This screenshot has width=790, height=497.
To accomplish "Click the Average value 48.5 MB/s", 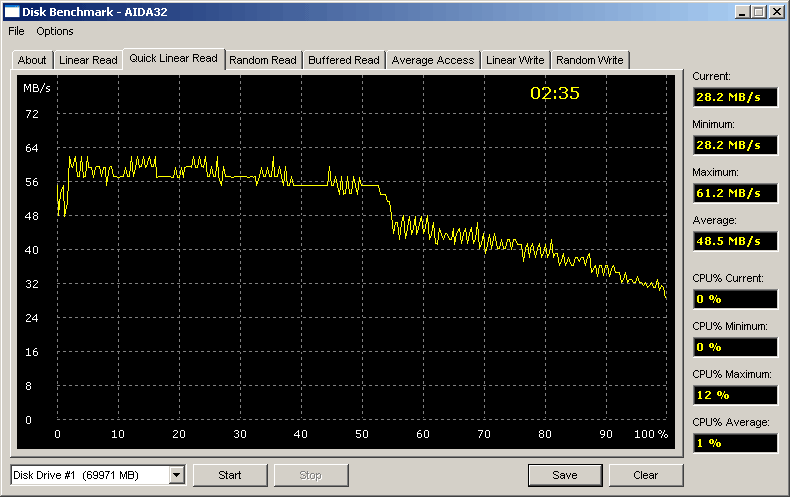I will click(735, 241).
